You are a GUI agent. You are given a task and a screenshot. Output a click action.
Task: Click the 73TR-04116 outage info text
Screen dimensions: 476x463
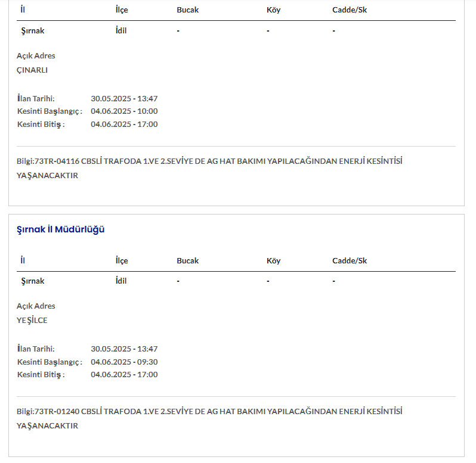(x=209, y=161)
